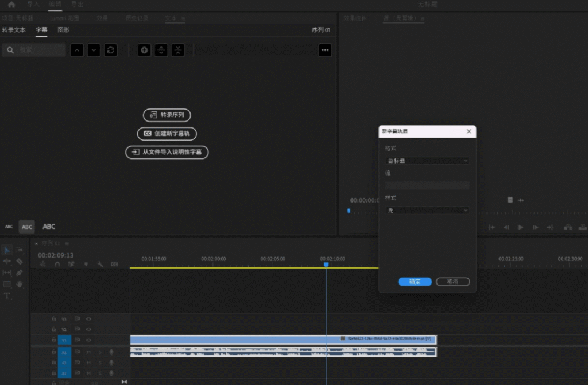
Task: Select the Slip tool
Action: pos(7,273)
